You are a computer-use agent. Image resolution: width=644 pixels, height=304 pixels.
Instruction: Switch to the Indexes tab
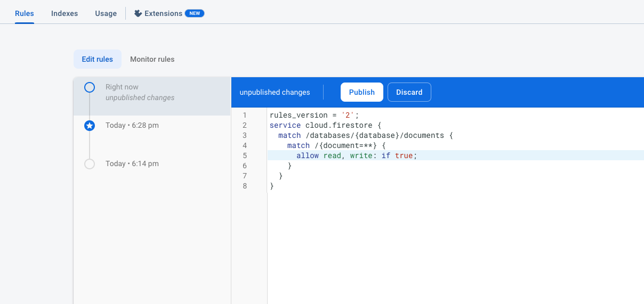coord(65,13)
